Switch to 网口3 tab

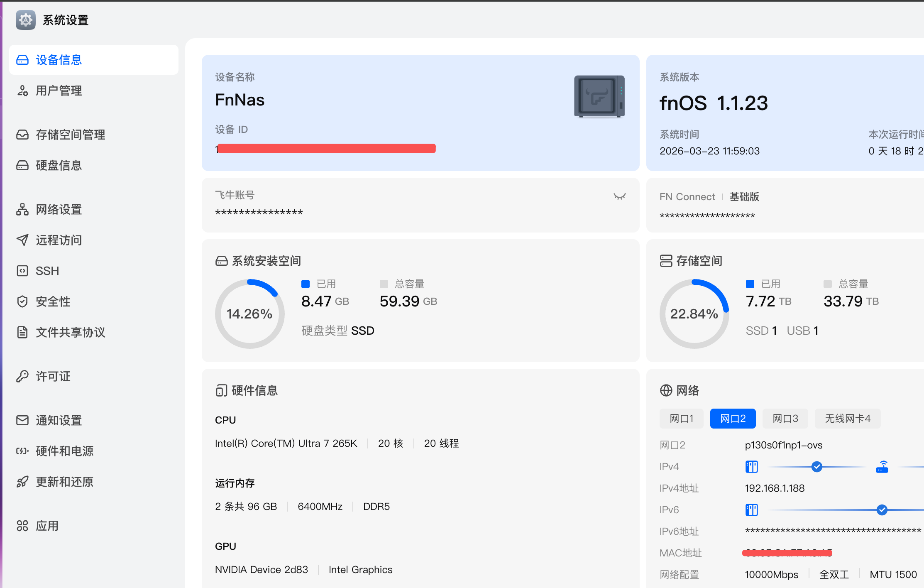pos(785,419)
